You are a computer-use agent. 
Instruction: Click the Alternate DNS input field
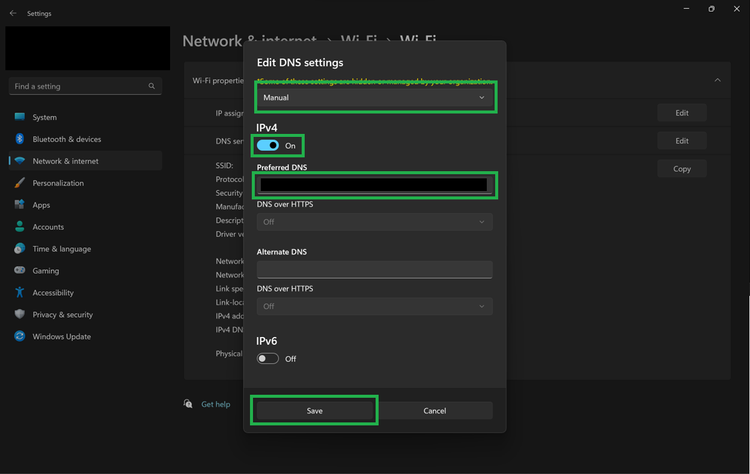tap(374, 269)
